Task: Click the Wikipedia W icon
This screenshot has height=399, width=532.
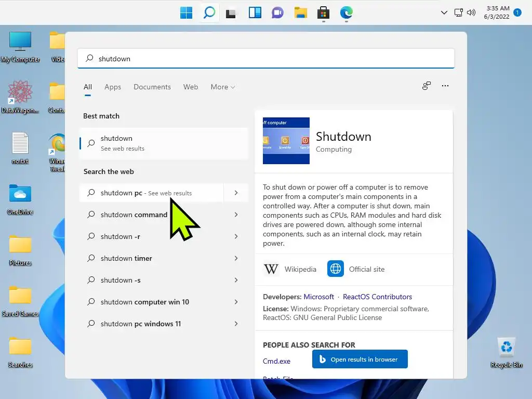Action: click(x=271, y=269)
